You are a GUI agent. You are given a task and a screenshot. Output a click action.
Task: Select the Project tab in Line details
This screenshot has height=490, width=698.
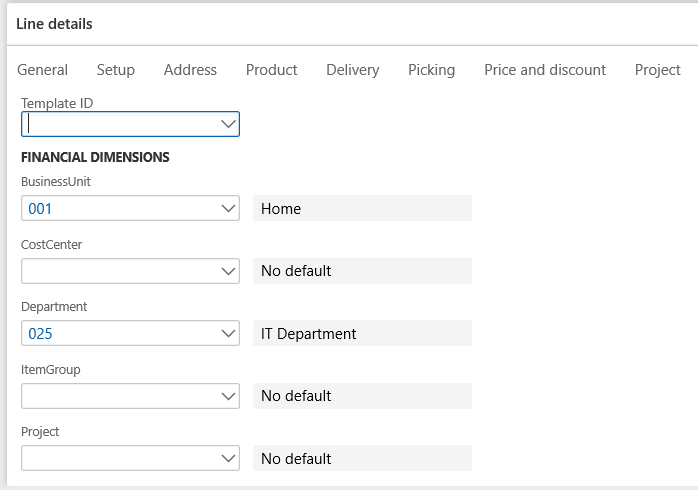point(657,70)
